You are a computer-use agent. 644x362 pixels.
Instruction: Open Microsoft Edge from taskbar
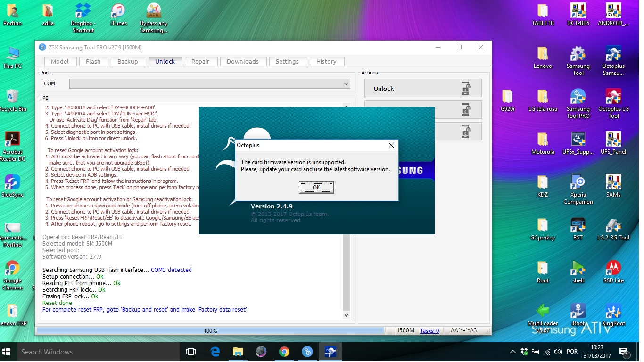(215, 352)
